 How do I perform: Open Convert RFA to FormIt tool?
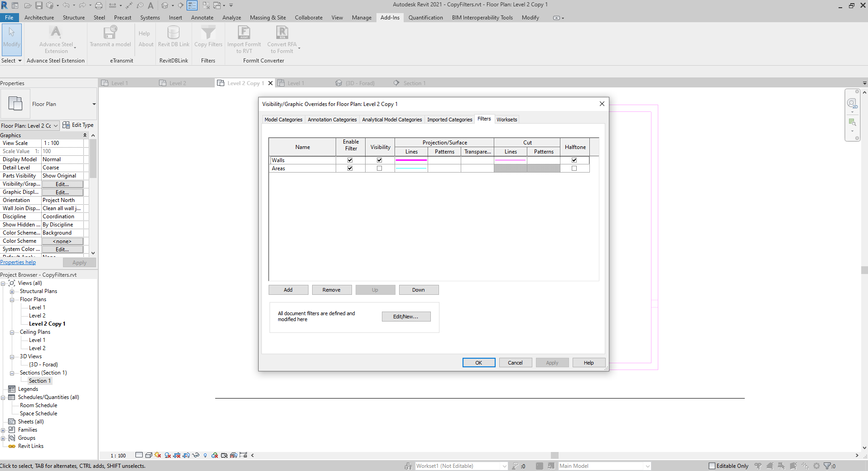[282, 33]
